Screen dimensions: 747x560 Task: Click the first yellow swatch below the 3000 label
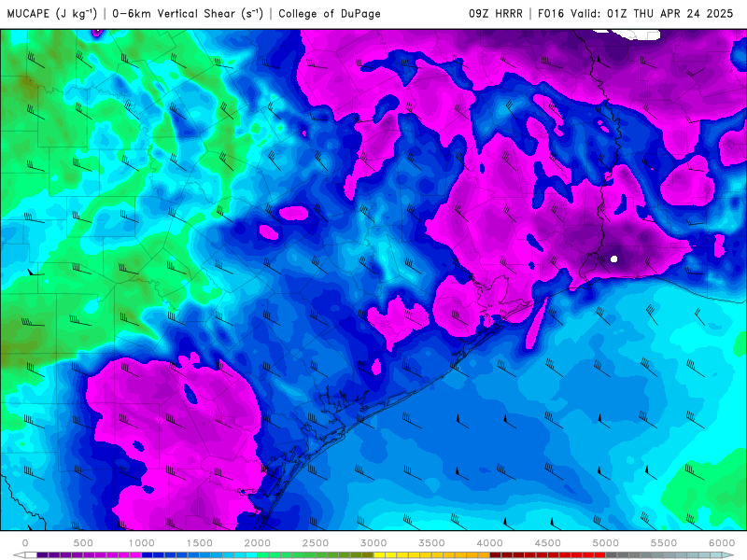pyautogui.click(x=379, y=554)
